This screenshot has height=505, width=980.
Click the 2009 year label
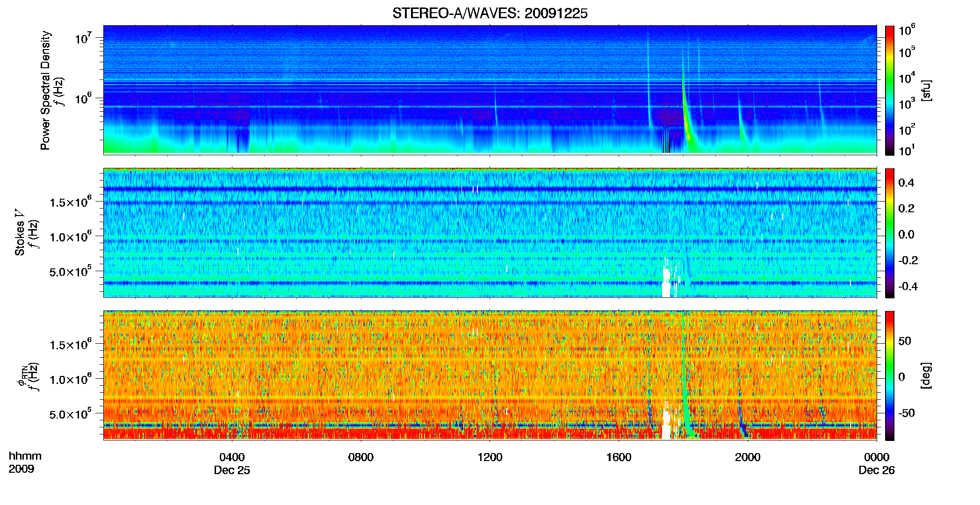point(21,469)
